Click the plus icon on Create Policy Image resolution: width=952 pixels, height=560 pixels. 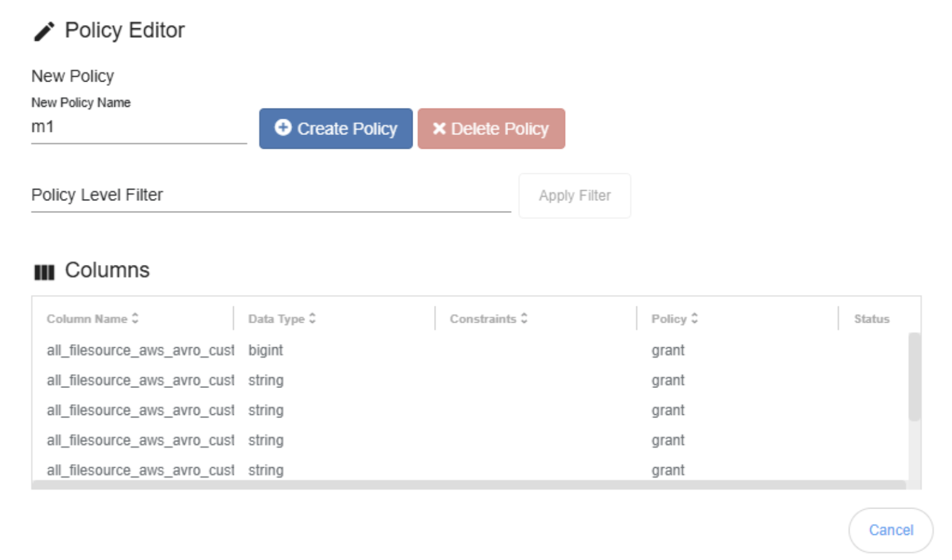coord(283,127)
